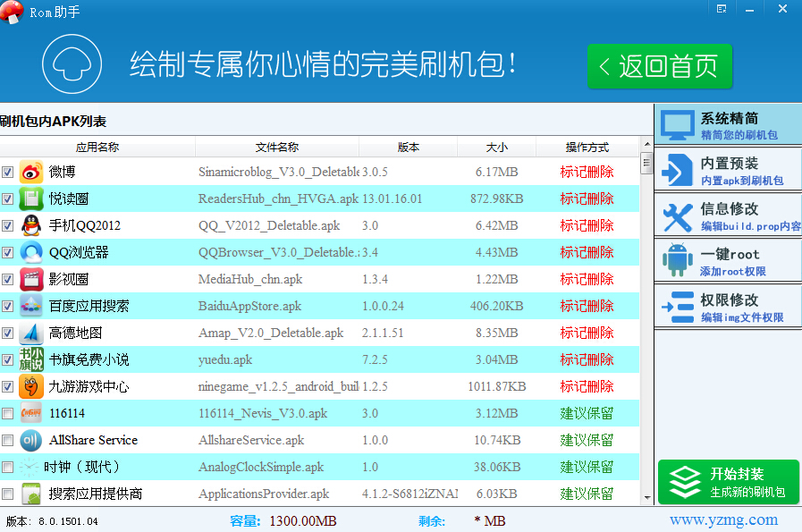Click the 1300.00MB capacity value

[x=303, y=520]
